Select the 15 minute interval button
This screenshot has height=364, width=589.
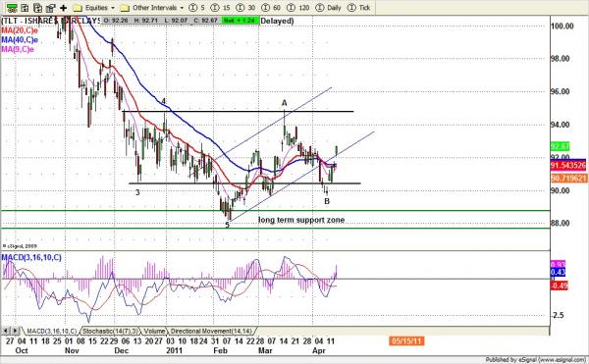220,8
